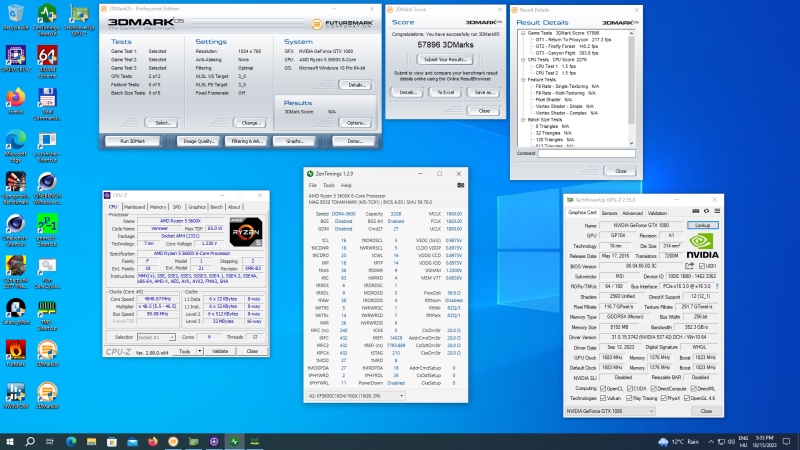Open the CPU-Z Tools dropdown arrow
This screenshot has width=800, height=450.
199,351
